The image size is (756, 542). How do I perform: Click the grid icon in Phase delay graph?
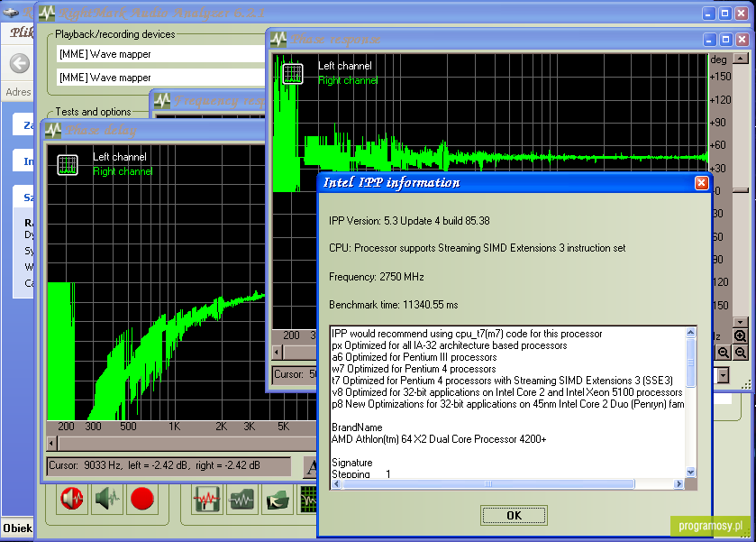pyautogui.click(x=68, y=164)
